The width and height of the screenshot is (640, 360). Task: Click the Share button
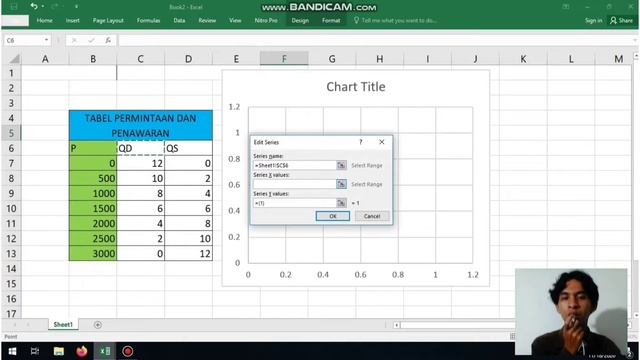(x=621, y=20)
